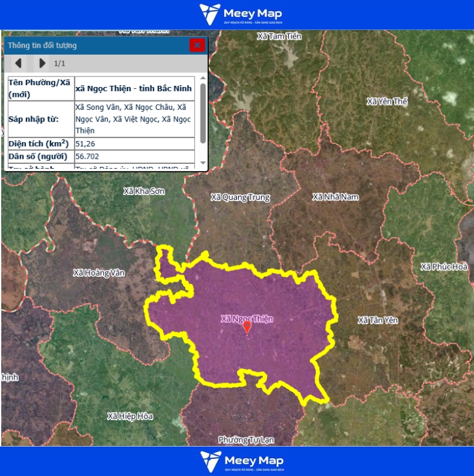Select Xã Nhã Nam region label
This screenshot has height=476, width=474.
coord(335,197)
